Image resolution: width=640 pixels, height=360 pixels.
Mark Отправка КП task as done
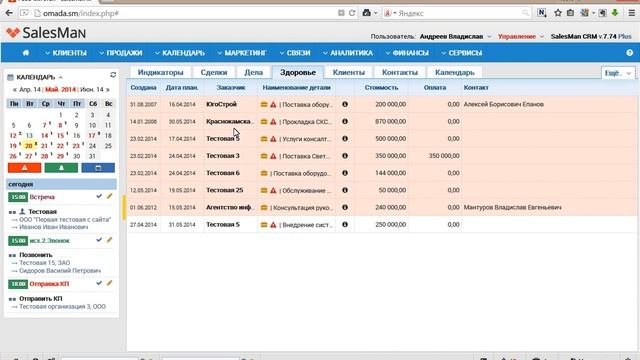(x=99, y=283)
